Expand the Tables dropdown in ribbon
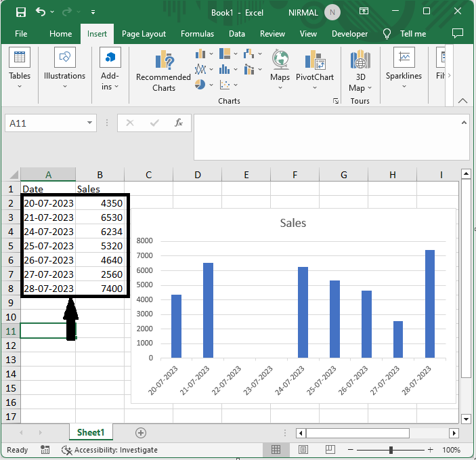 click(x=20, y=70)
